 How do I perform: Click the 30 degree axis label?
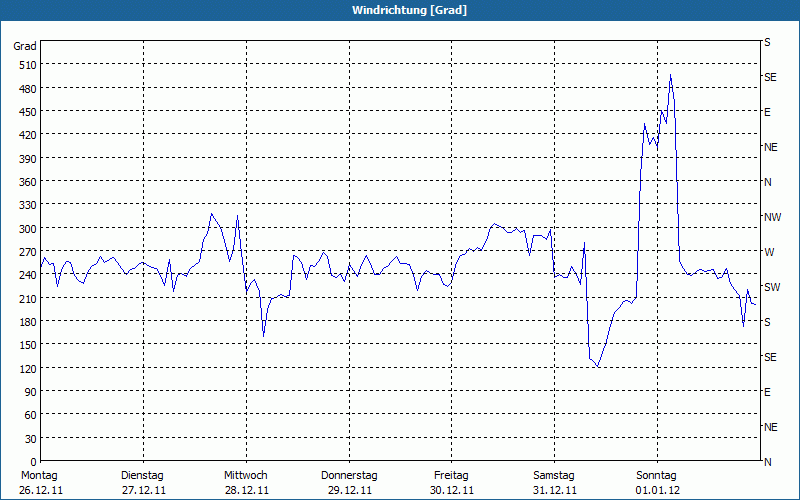[x=31, y=439]
